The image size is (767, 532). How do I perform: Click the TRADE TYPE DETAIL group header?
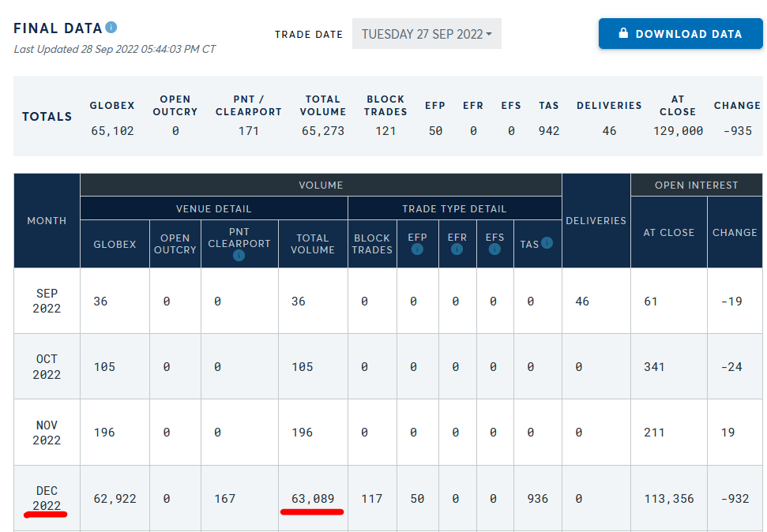tap(454, 209)
